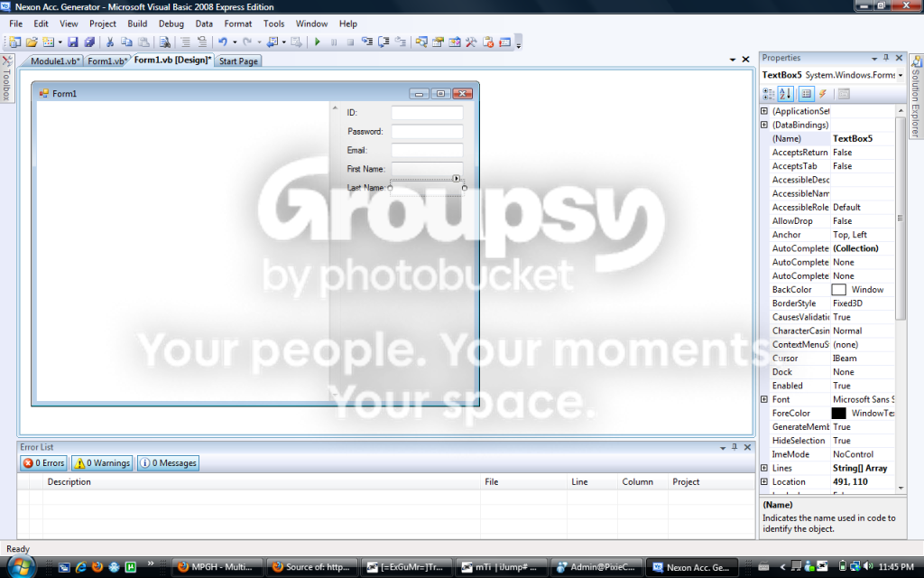Click the Save floppy disk icon
Image resolution: width=924 pixels, height=578 pixels.
pyautogui.click(x=72, y=42)
